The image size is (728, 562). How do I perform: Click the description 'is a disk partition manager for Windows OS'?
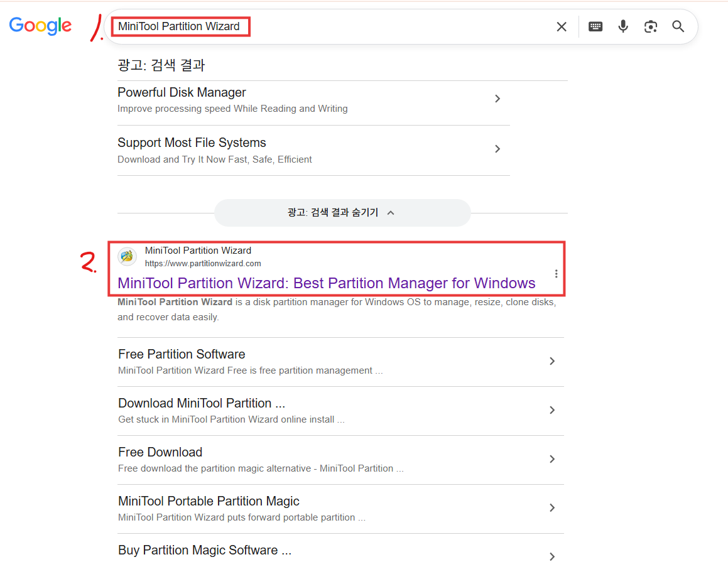pyautogui.click(x=328, y=302)
